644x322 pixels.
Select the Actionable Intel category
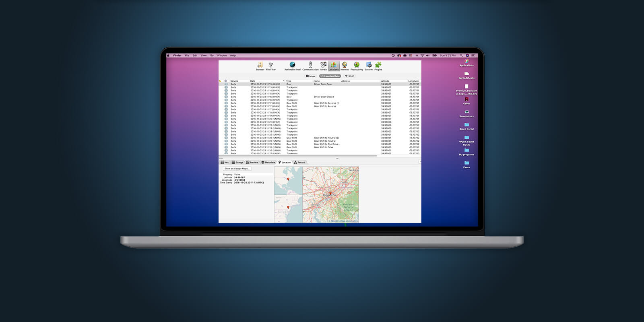[293, 66]
